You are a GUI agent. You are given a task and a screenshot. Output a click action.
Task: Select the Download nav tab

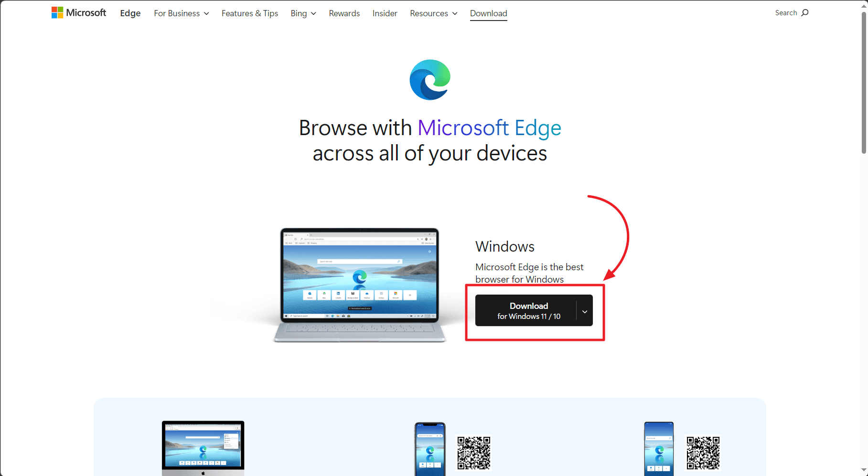489,13
